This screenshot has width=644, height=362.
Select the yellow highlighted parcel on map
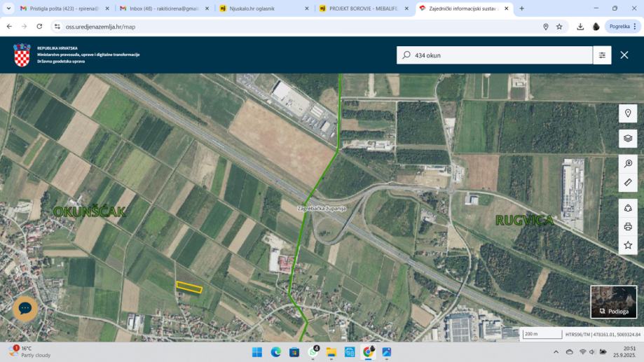click(x=189, y=287)
